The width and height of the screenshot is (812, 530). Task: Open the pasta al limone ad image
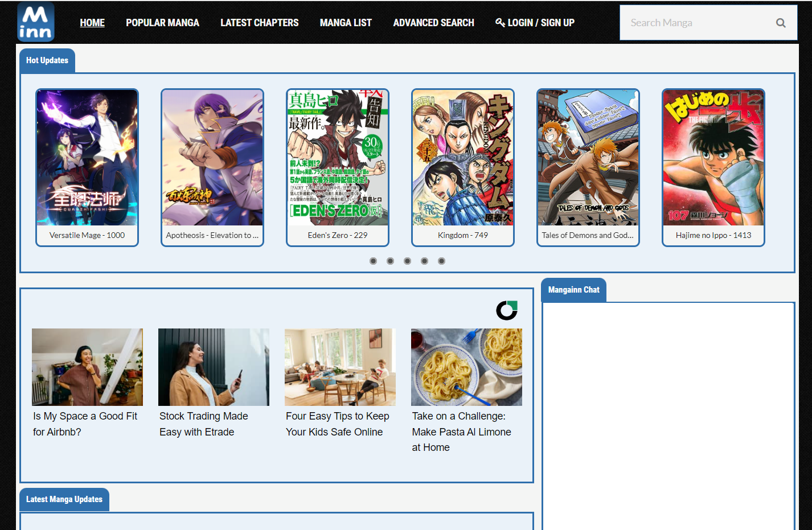(466, 367)
